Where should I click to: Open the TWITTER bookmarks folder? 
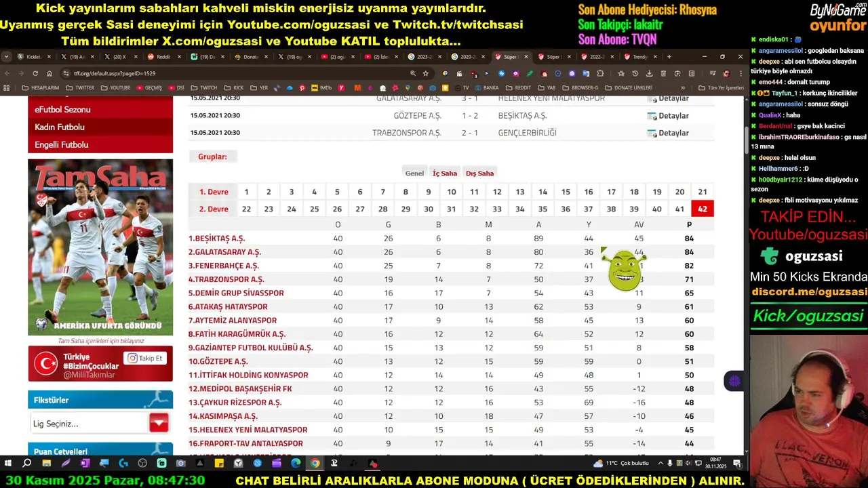(x=80, y=88)
